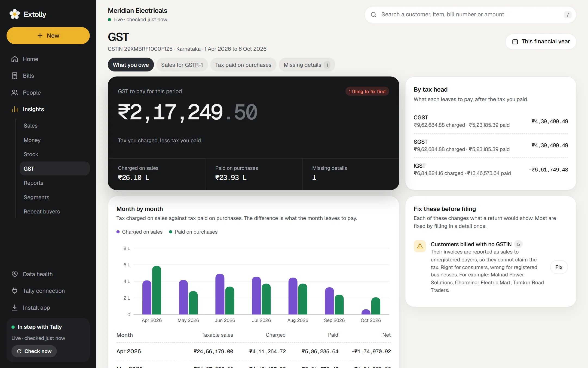Open Missing details tab
This screenshot has height=368, width=588.
(307, 65)
